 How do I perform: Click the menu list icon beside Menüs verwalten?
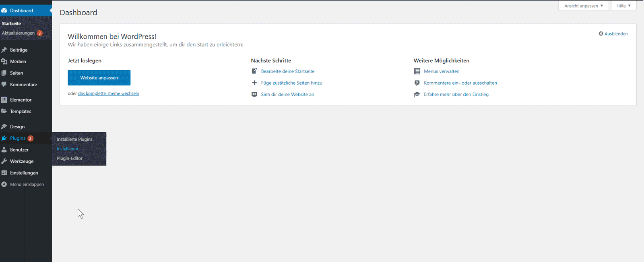click(x=417, y=71)
